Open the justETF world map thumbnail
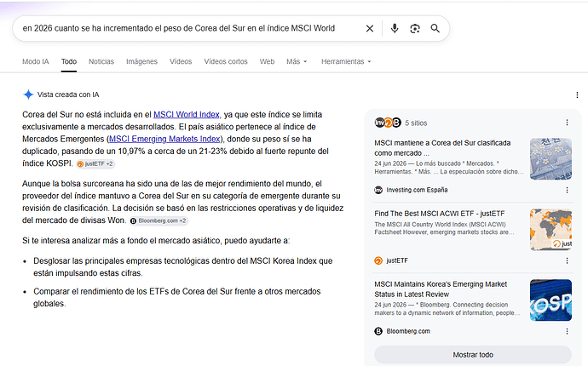This screenshot has width=588, height=366. [551, 229]
